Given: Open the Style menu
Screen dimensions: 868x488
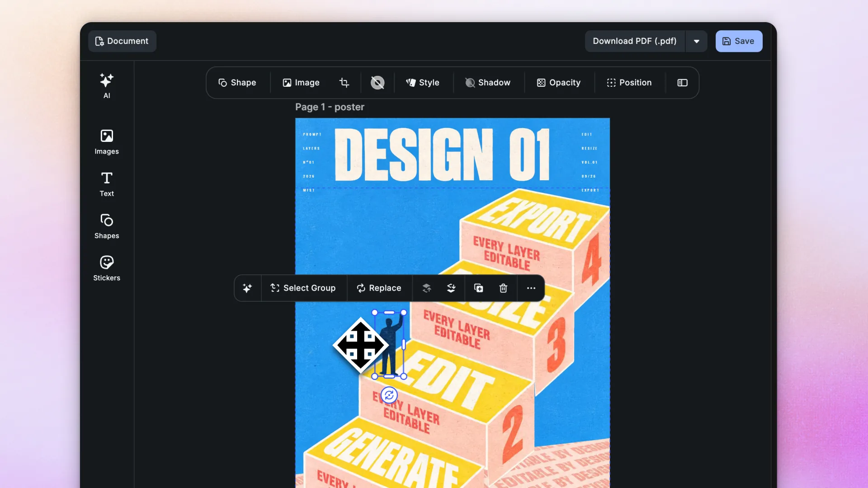Looking at the screenshot, I should coord(423,83).
